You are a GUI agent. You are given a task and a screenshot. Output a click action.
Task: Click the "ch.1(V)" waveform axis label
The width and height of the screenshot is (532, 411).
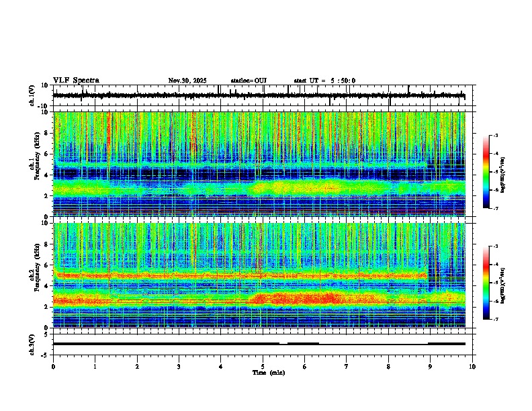click(32, 95)
